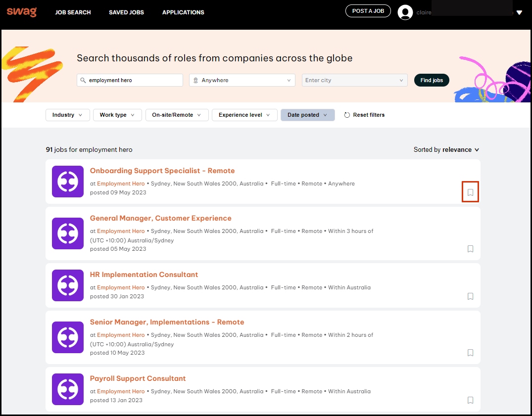Open the Work type filter

[x=117, y=115]
